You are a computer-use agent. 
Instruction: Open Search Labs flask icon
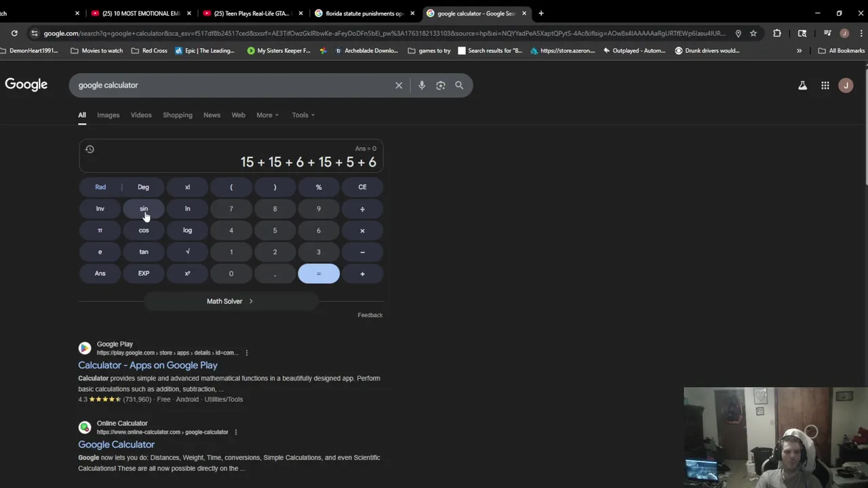pos(802,85)
